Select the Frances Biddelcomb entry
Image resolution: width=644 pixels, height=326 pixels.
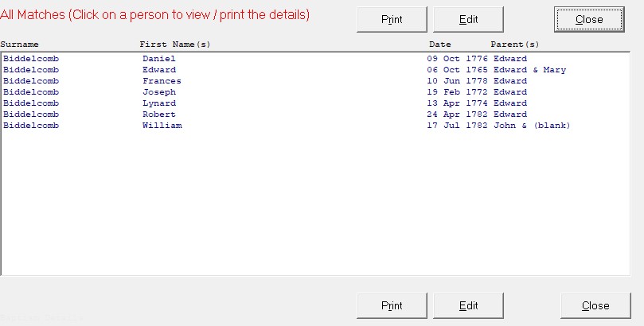(162, 81)
